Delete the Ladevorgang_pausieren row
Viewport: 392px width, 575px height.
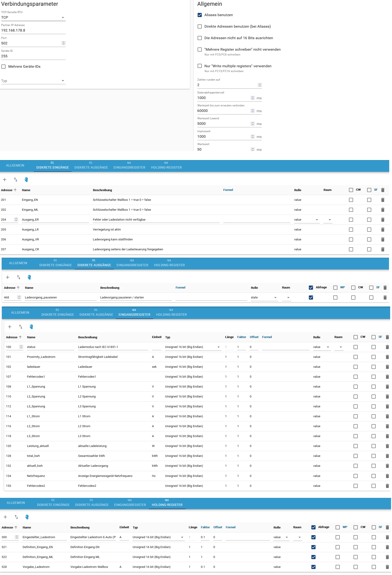pyautogui.click(x=385, y=298)
